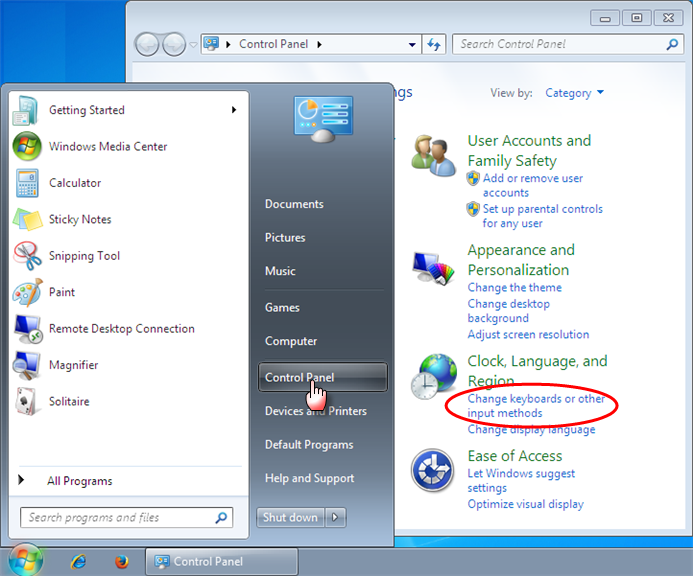Click the Back navigation arrow in Control Panel
The height and width of the screenshot is (576, 693).
[x=147, y=44]
